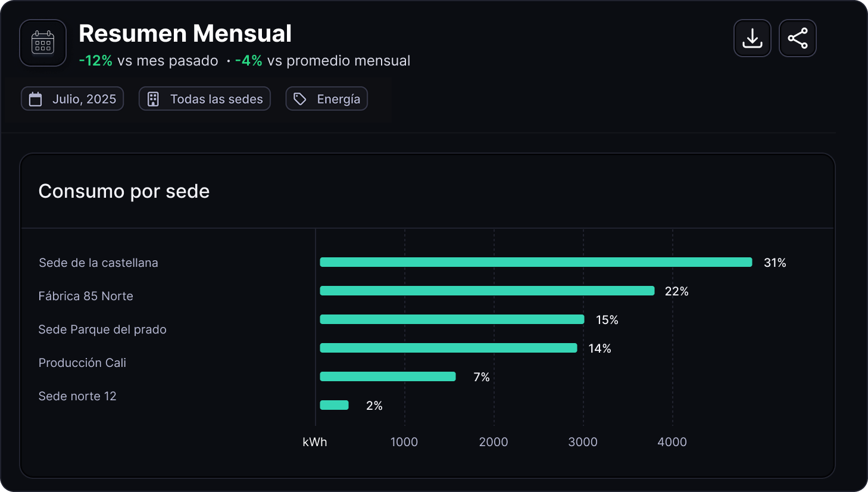The image size is (868, 492).
Task: Click the 22% consumption bar
Action: pos(487,291)
